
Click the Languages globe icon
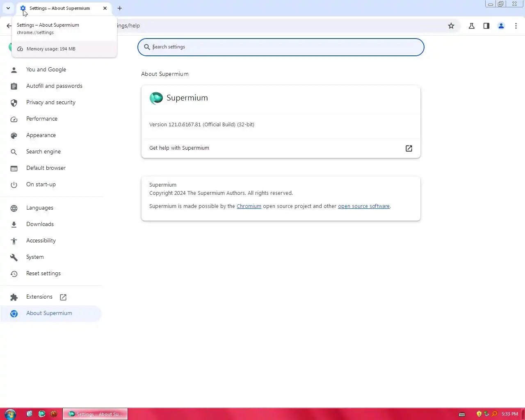click(x=14, y=208)
